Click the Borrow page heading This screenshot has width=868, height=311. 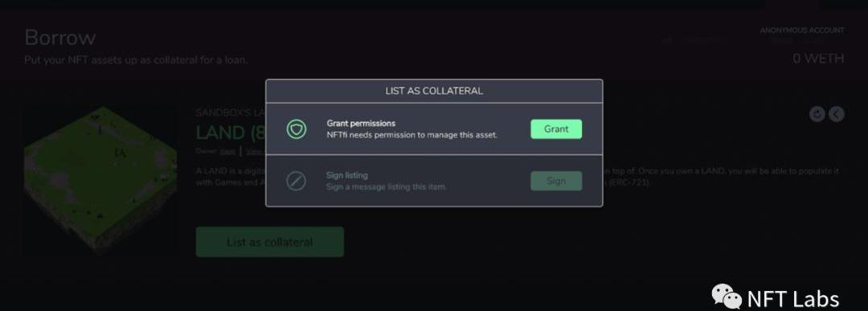(x=59, y=38)
